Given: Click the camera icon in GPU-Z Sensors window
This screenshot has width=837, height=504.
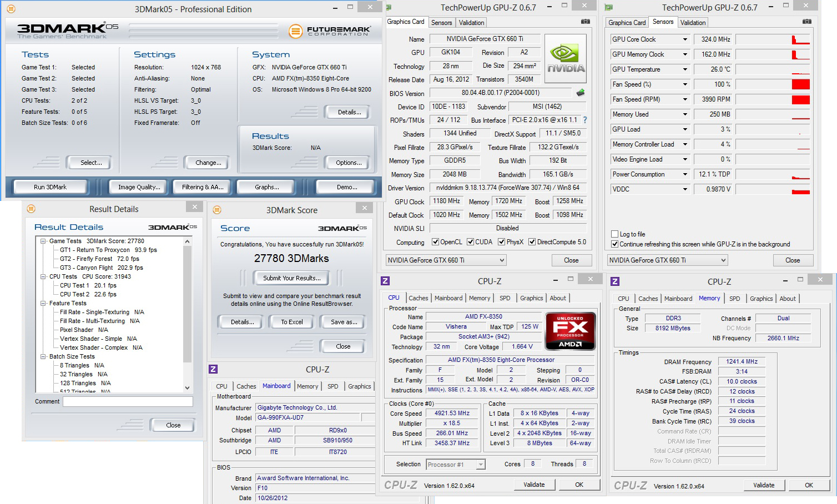Looking at the screenshot, I should click(x=807, y=22).
